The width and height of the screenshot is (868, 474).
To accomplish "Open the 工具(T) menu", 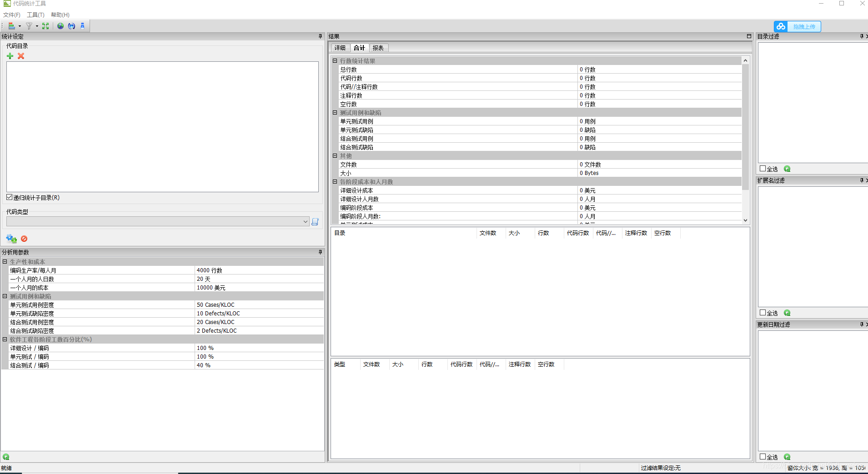I will 35,15.
